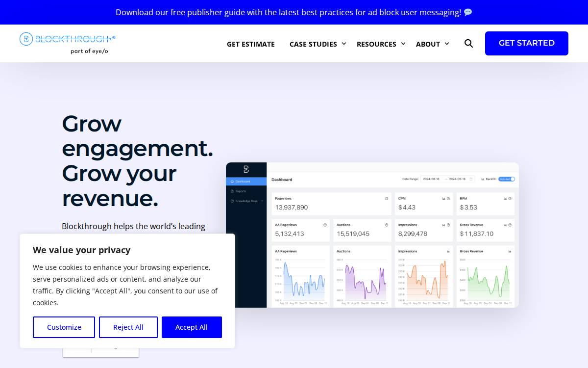Click the Auctions purple line chart

click(366, 281)
